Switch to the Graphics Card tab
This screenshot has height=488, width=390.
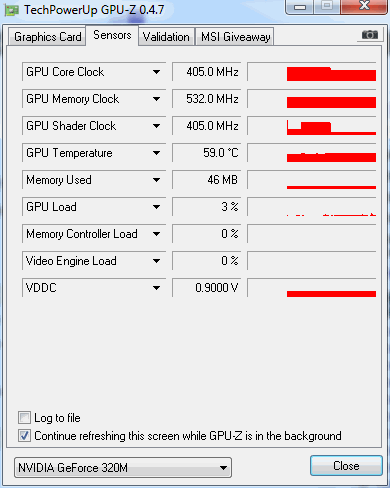(47, 37)
